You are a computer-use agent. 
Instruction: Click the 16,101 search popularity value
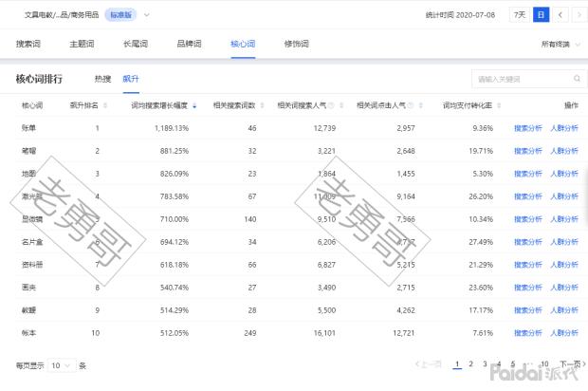pos(324,333)
